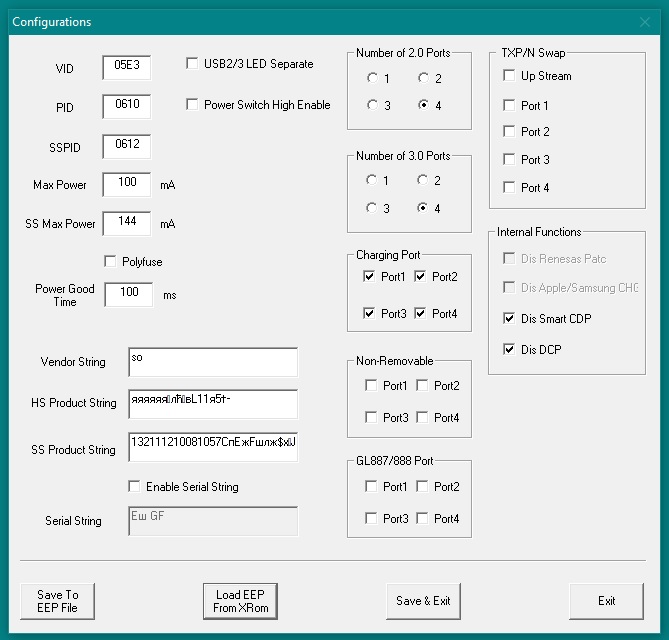Uncheck Charging Port Port1
Viewport: 669px width, 640px height.
pos(371,276)
